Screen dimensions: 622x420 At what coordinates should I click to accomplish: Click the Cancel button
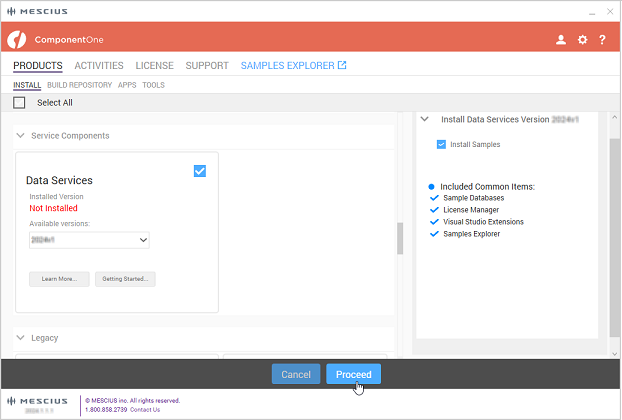(295, 374)
